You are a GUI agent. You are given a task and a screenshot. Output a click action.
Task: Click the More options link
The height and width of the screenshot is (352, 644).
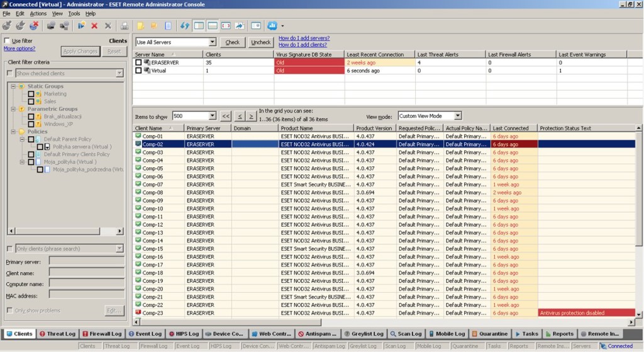(x=19, y=48)
